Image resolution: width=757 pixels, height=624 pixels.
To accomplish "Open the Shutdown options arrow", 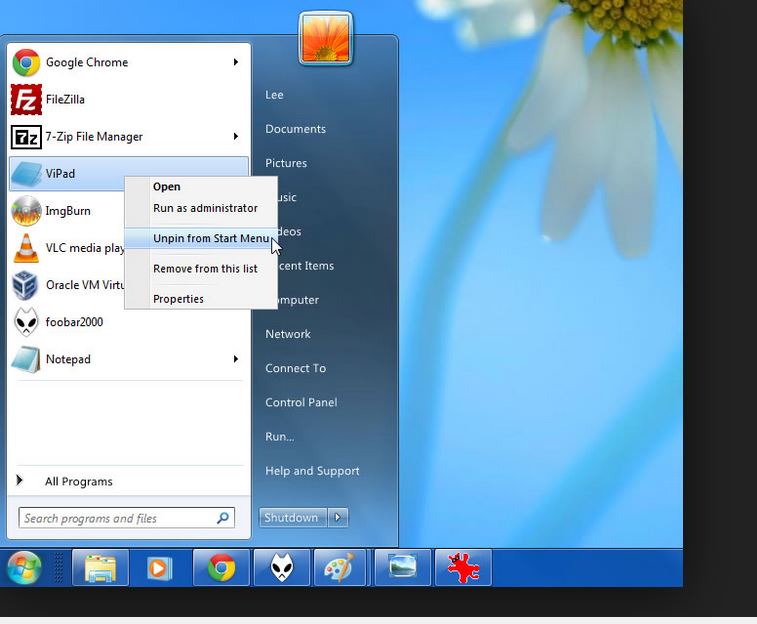I will point(338,517).
